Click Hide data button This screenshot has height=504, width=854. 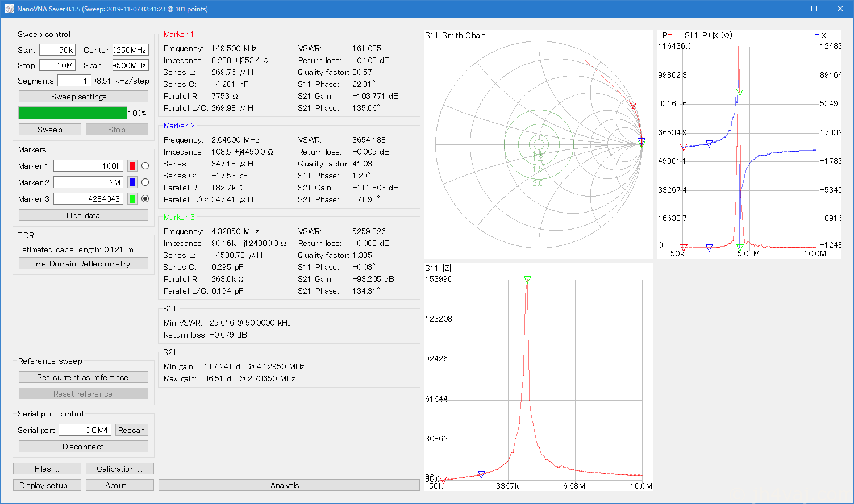tap(83, 215)
